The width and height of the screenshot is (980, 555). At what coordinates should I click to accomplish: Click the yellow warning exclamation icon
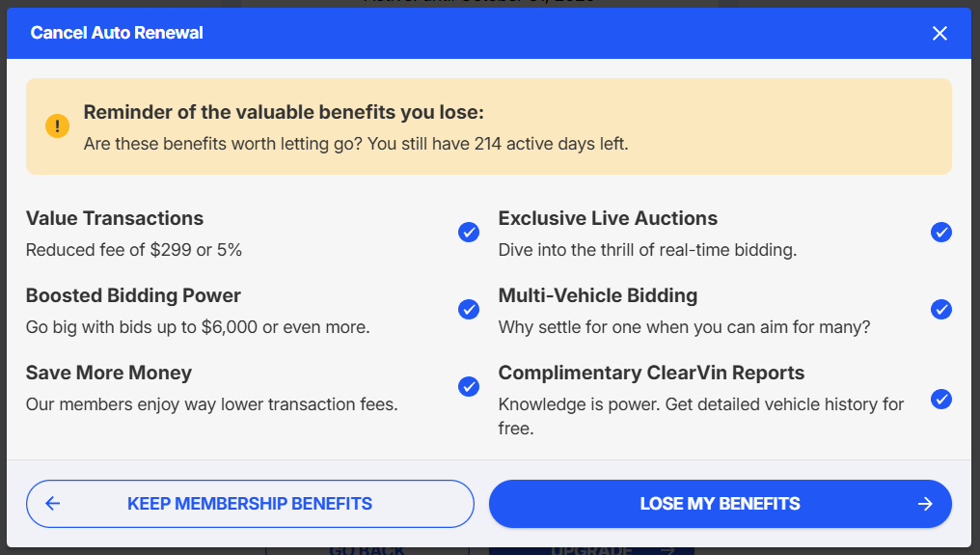(x=57, y=126)
